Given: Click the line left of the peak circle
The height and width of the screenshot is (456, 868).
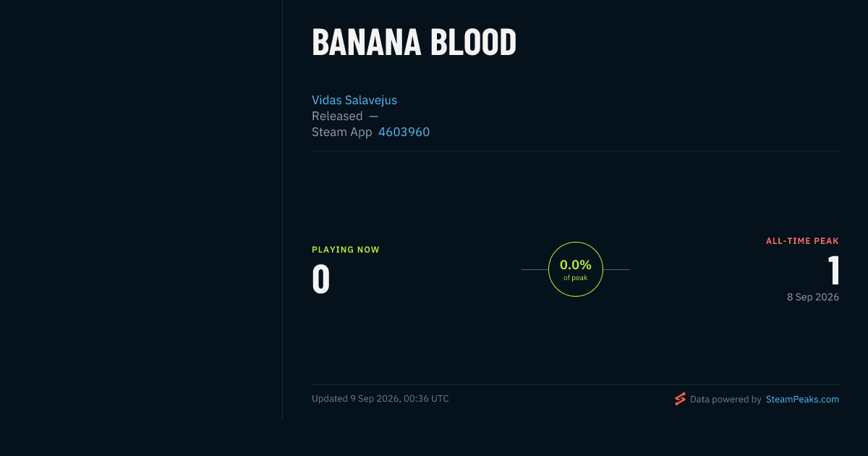Looking at the screenshot, I should tap(535, 269).
